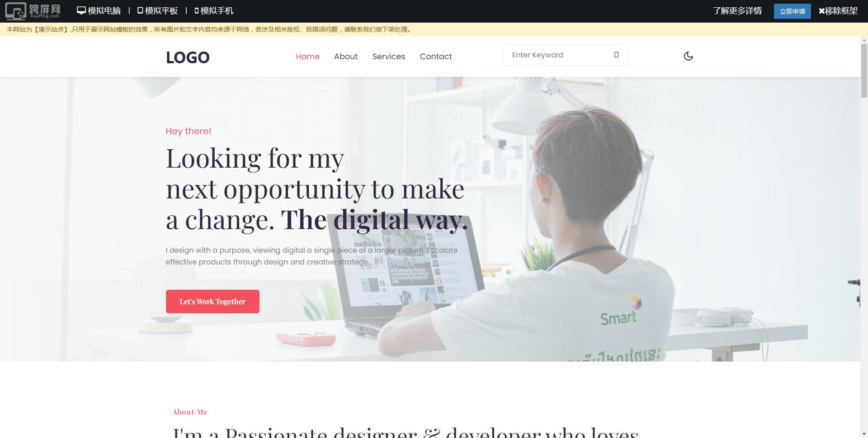
Task: Switch to desktop simulation (模拟电脑)
Action: click(x=99, y=10)
